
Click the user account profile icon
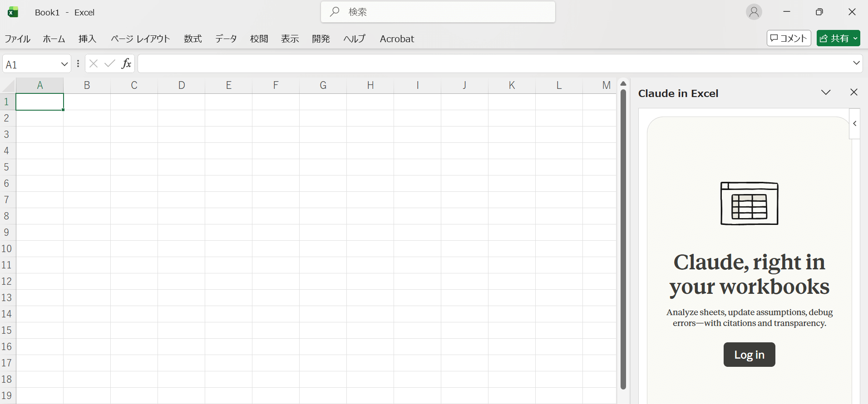click(754, 12)
